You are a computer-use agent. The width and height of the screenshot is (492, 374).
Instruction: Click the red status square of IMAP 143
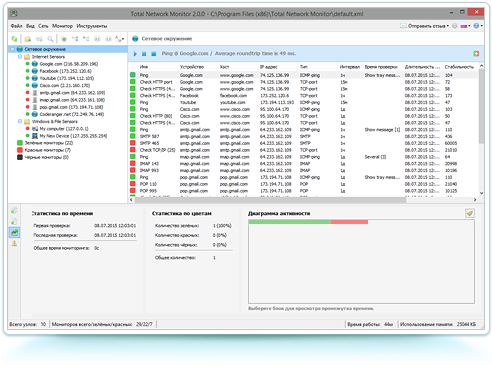click(x=133, y=163)
